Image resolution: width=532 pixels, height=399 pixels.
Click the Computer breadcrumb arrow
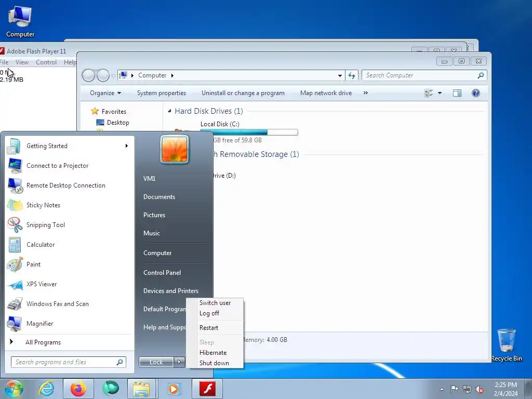click(x=172, y=76)
